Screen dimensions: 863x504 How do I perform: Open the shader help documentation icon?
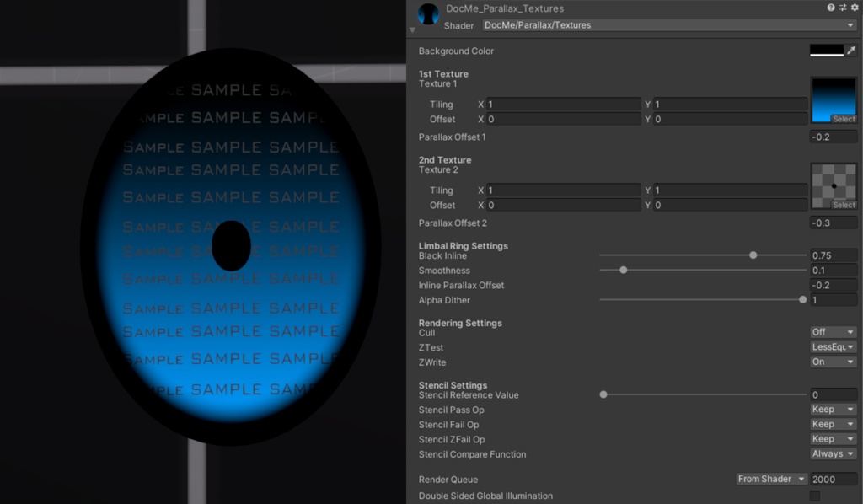click(x=830, y=8)
